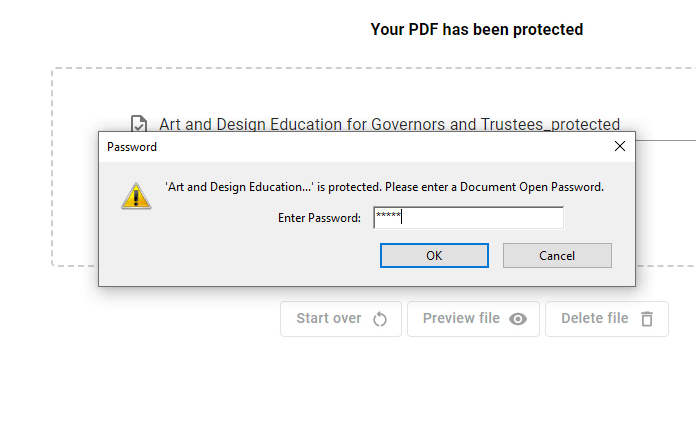Click the 'Password' dialog title text
This screenshot has height=426, width=696.
pos(132,147)
